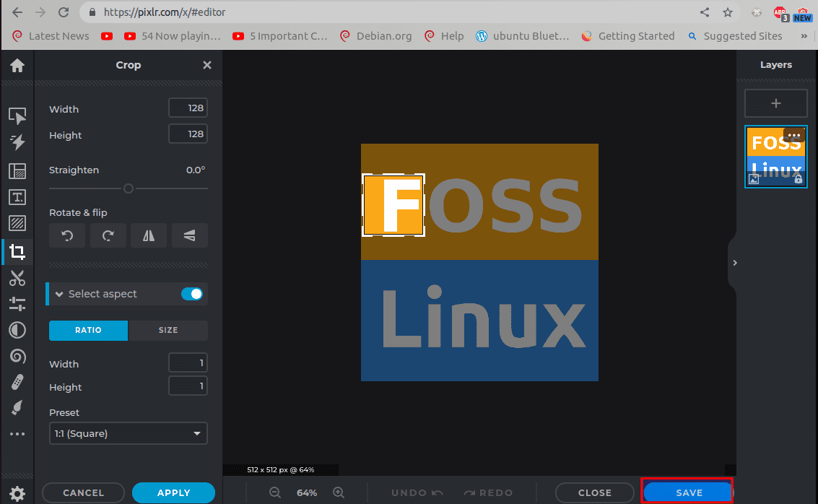Select the FOSS Linux layer thumbnail

[x=775, y=157]
